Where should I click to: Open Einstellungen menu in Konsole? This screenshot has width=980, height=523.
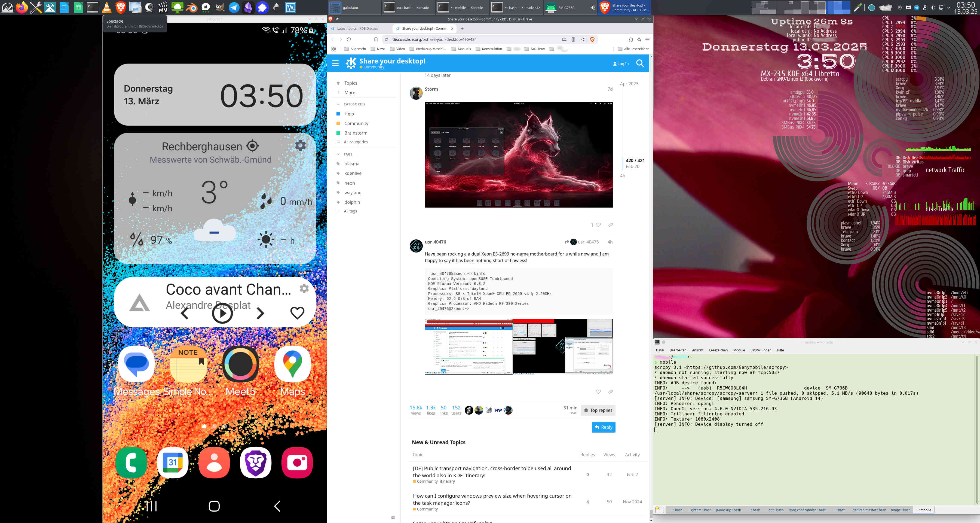[761, 350]
